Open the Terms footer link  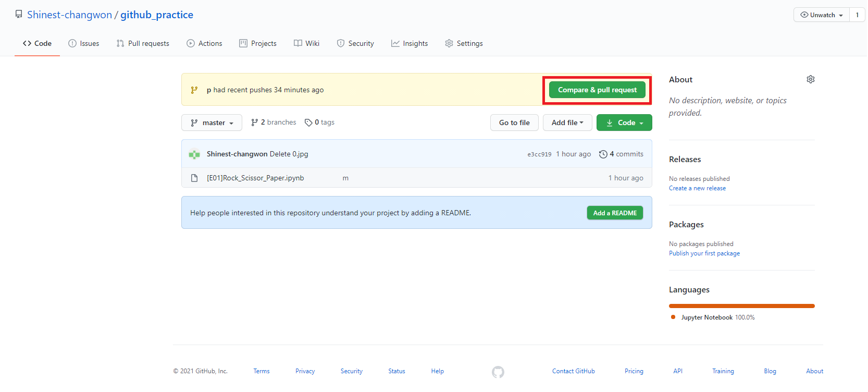262,371
